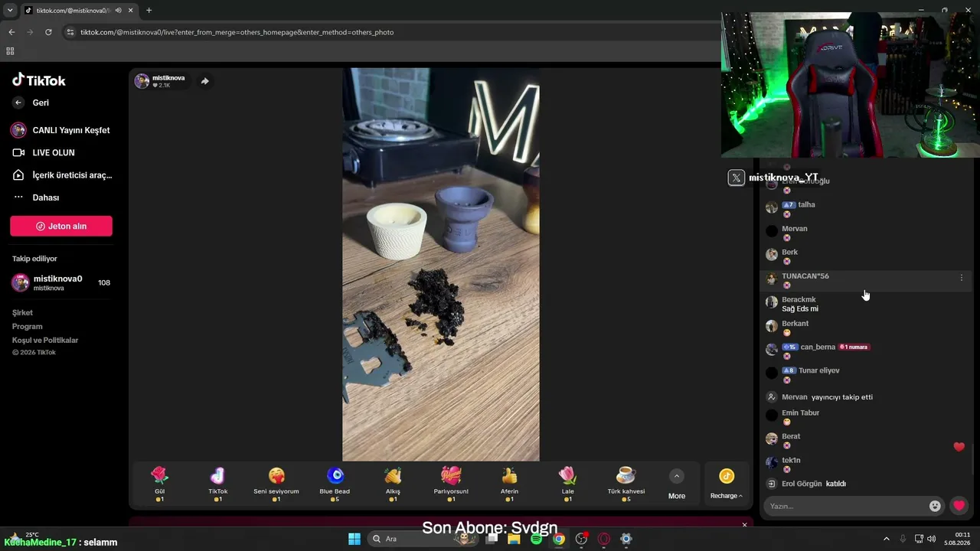
Task: Open Opera browser from the taskbar
Action: [603, 539]
